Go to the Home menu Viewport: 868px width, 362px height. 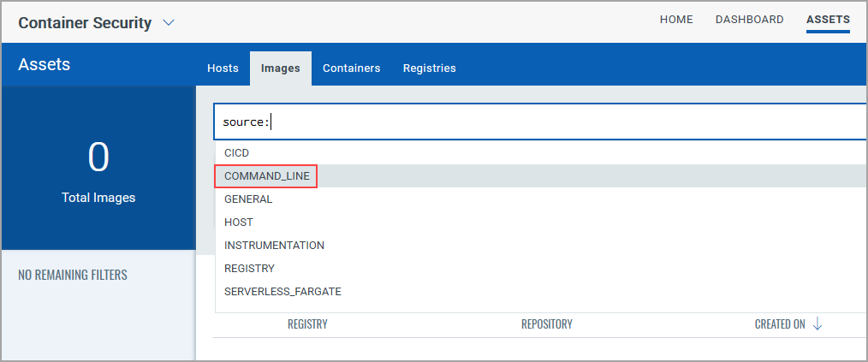[x=676, y=20]
